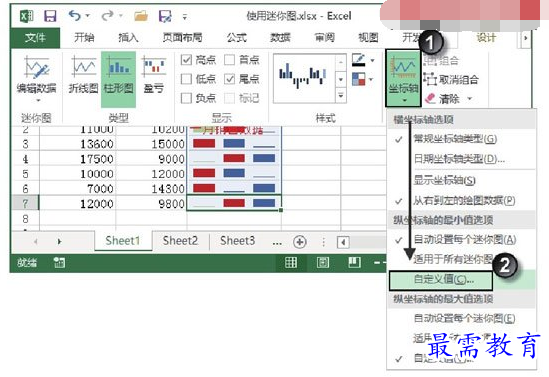Click the Save icon in quick access toolbar

coord(50,16)
